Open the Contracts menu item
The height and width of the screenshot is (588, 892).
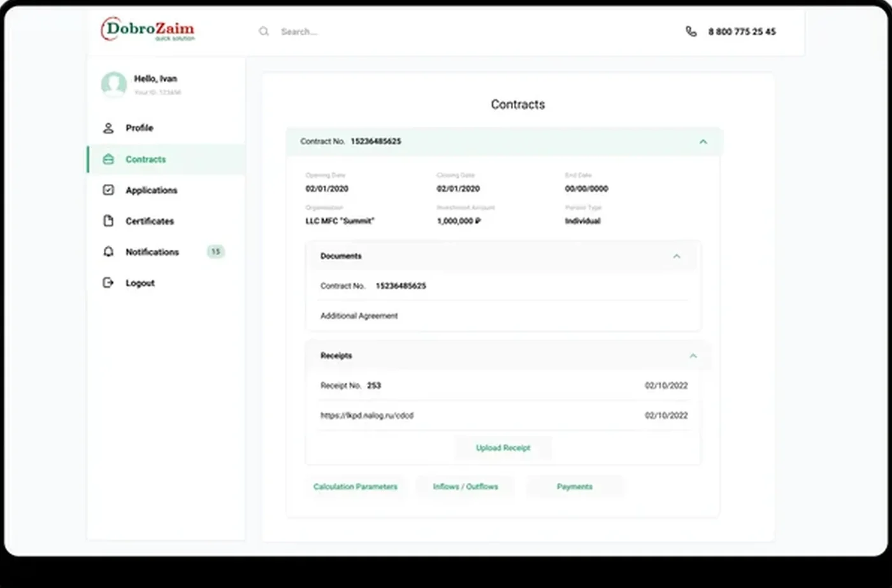click(166, 159)
